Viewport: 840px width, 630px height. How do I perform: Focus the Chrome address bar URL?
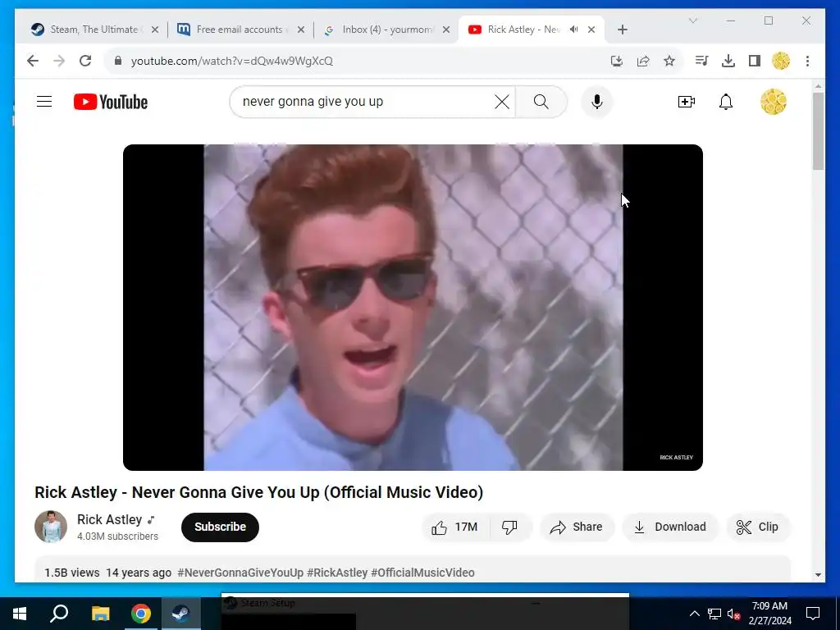pos(232,61)
